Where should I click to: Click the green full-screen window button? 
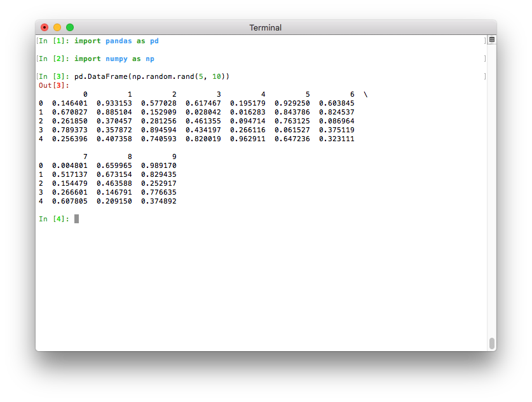pyautogui.click(x=70, y=27)
